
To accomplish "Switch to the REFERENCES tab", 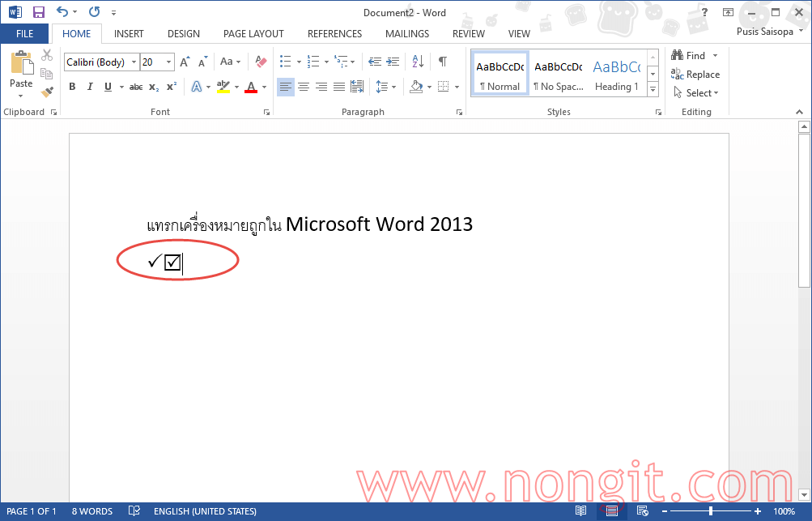I will tap(334, 34).
